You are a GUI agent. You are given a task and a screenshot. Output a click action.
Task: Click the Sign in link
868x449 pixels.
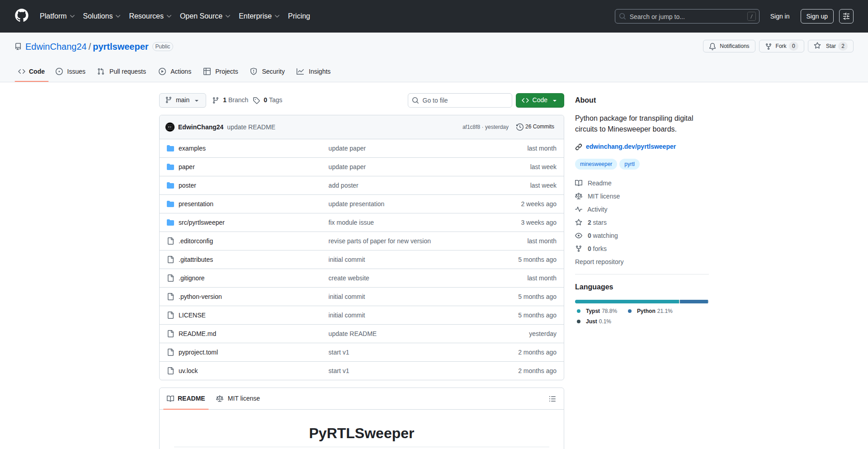point(780,16)
